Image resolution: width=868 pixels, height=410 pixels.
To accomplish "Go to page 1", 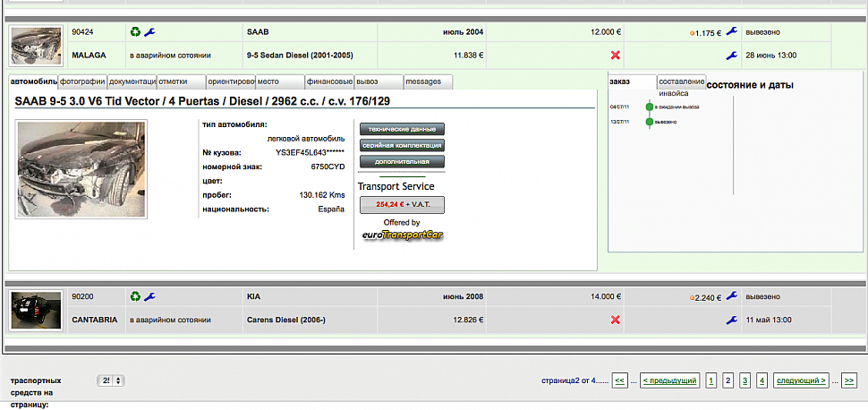I will [x=711, y=380].
